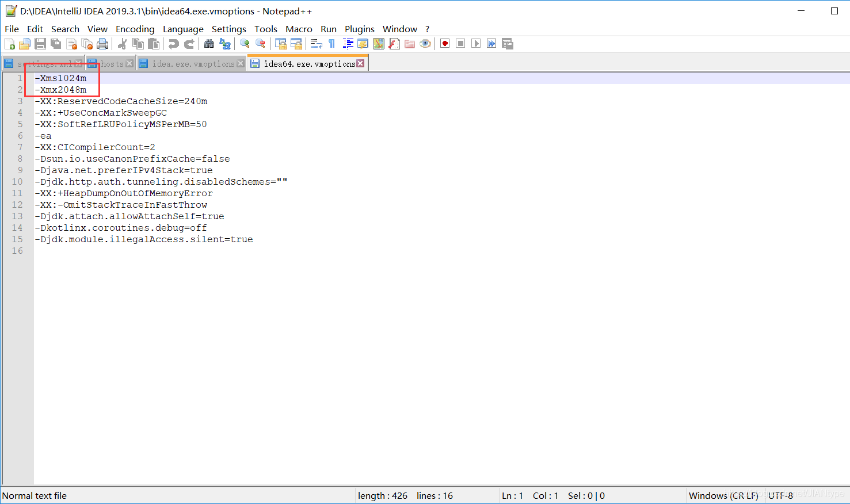The height and width of the screenshot is (504, 850).
Task: Print the document with printer icon
Action: click(102, 44)
